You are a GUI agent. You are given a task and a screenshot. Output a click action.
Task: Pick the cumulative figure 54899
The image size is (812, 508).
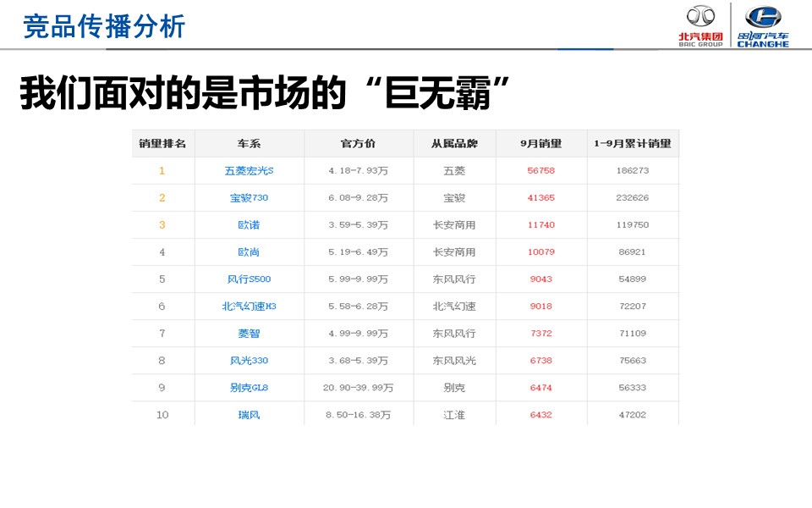tap(633, 279)
